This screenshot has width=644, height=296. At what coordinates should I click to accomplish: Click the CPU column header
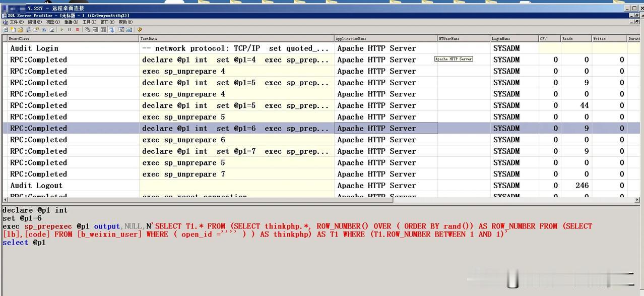pos(550,38)
